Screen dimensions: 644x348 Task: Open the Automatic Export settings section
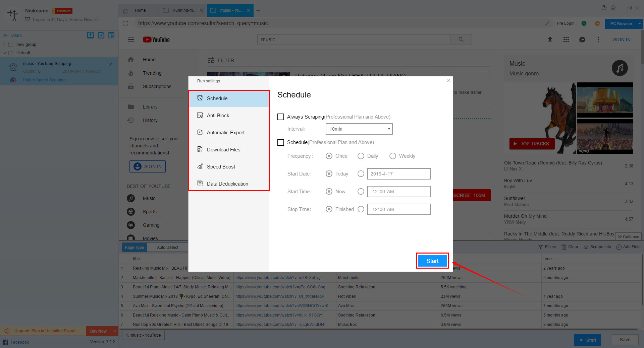pyautogui.click(x=229, y=133)
